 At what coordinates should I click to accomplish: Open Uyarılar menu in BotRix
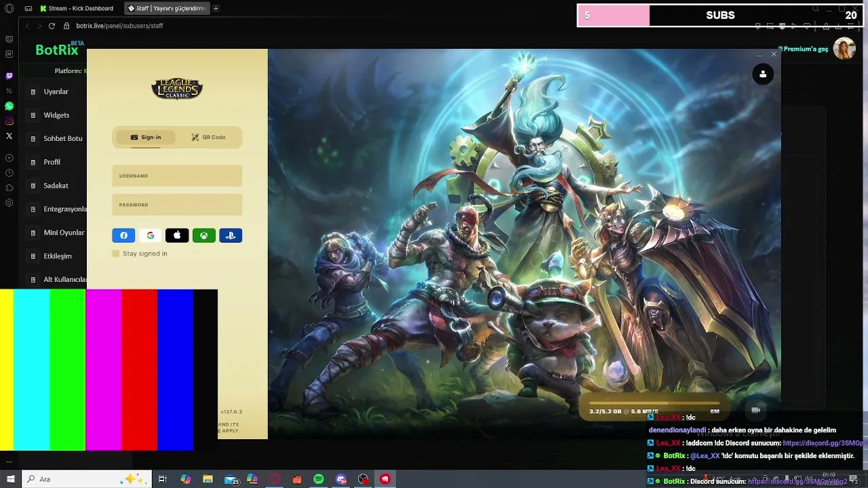point(56,91)
